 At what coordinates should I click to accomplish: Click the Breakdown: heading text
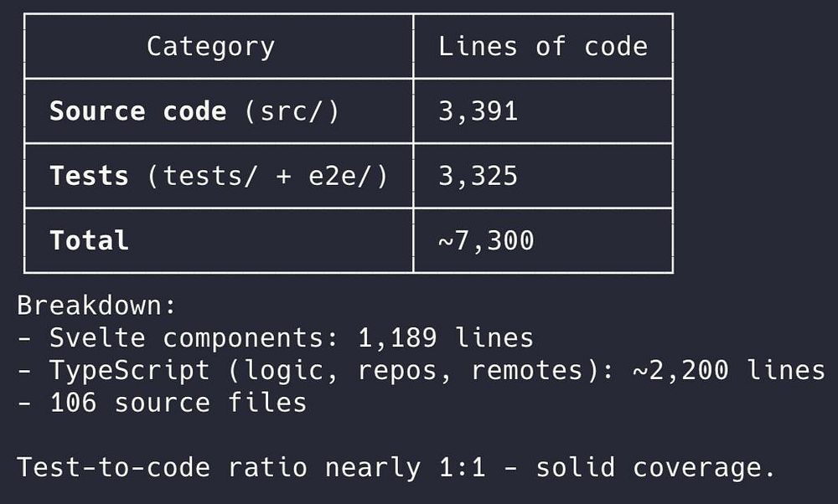pyautogui.click(x=97, y=305)
